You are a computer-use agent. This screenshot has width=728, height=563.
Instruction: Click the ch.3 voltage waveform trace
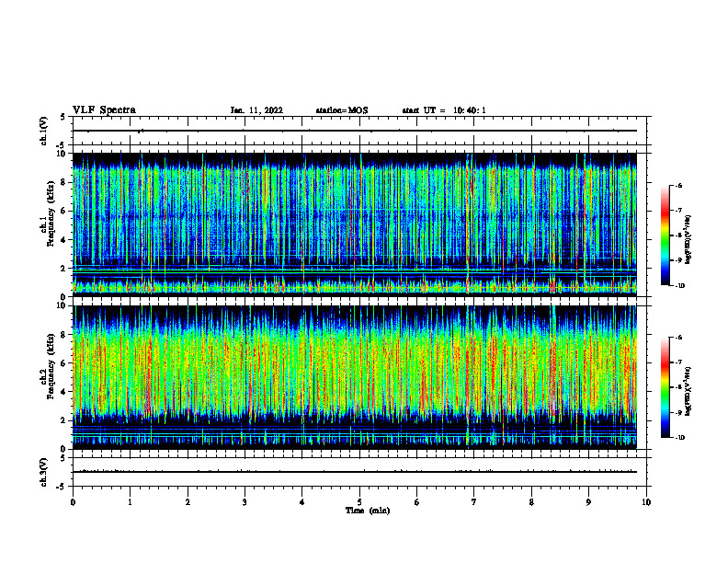point(355,472)
